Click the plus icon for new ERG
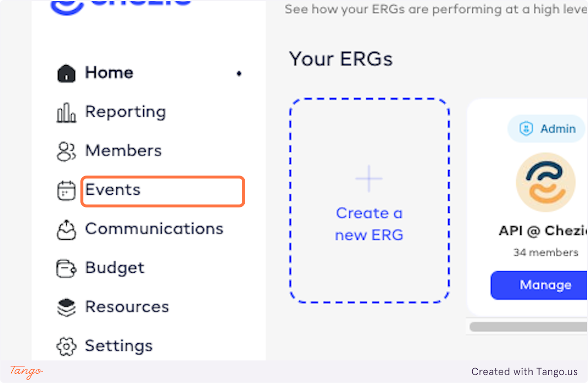The image size is (588, 383). coord(369,179)
